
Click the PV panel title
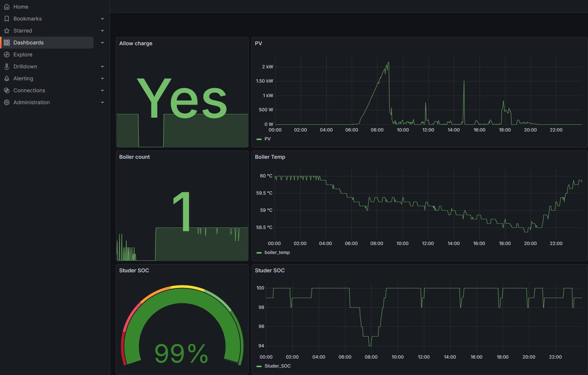click(x=258, y=43)
